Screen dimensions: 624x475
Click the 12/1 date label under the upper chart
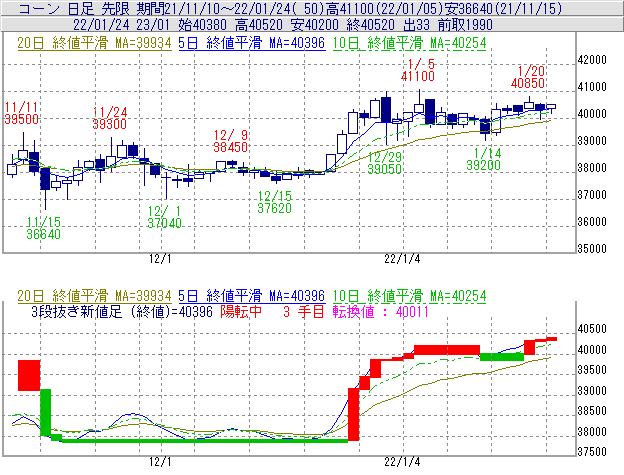click(160, 259)
